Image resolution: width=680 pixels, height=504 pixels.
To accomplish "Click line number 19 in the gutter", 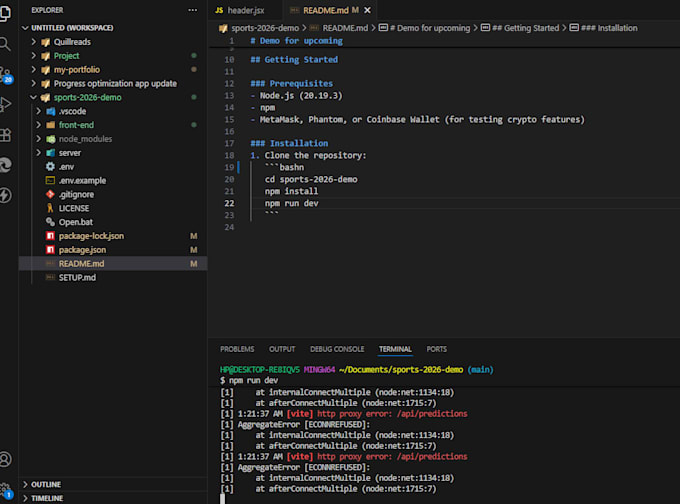I will (x=229, y=167).
